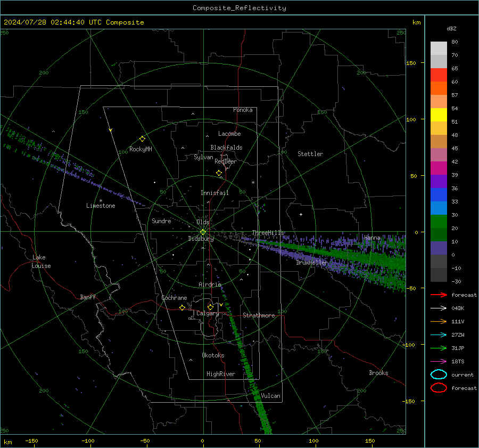The height and width of the screenshot is (448, 479).
Task: Click the Stettler city label
Action: click(x=310, y=154)
